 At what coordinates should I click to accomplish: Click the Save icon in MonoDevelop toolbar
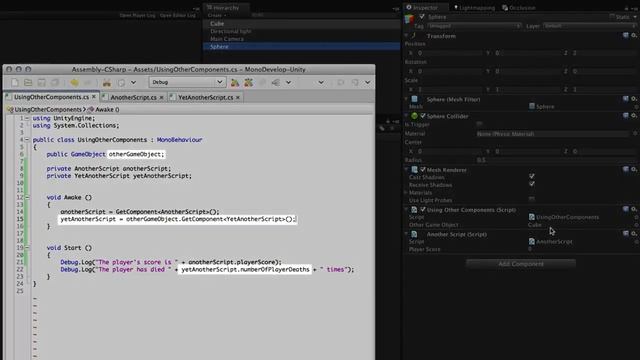pos(41,82)
